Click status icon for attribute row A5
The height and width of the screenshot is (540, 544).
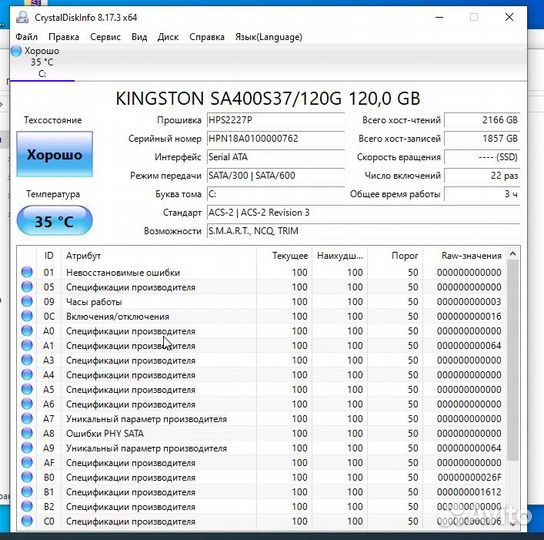pyautogui.click(x=27, y=389)
